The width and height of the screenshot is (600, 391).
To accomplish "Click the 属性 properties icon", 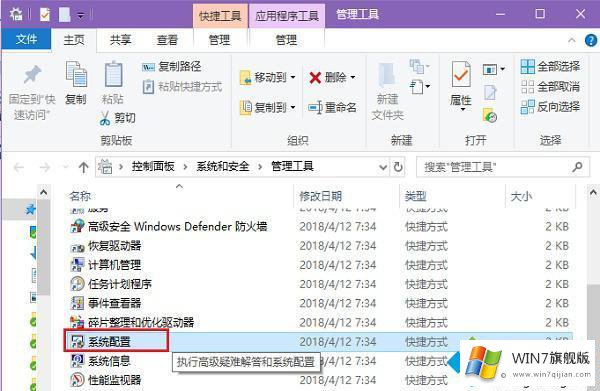I will [x=461, y=75].
